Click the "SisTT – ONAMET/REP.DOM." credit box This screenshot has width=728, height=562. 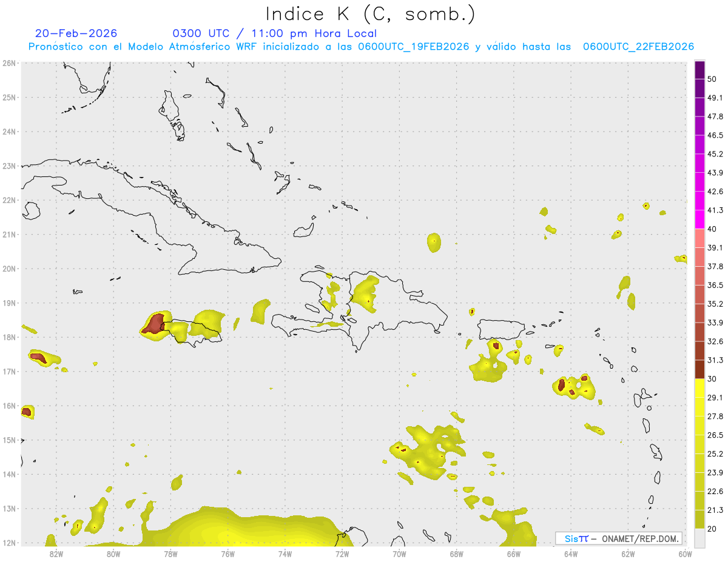[619, 538]
